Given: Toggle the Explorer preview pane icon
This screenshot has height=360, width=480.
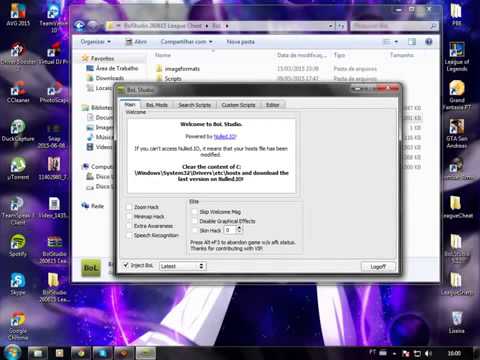Looking at the screenshot, I should 412,42.
